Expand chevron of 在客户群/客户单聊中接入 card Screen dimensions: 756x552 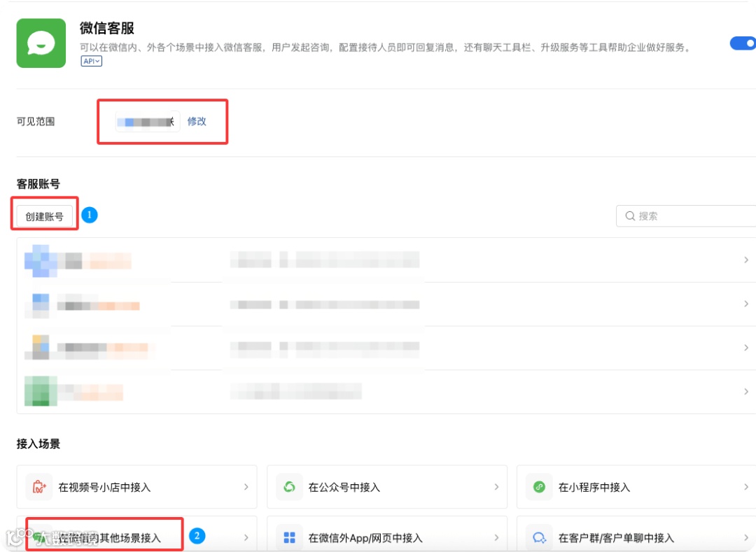click(746, 537)
